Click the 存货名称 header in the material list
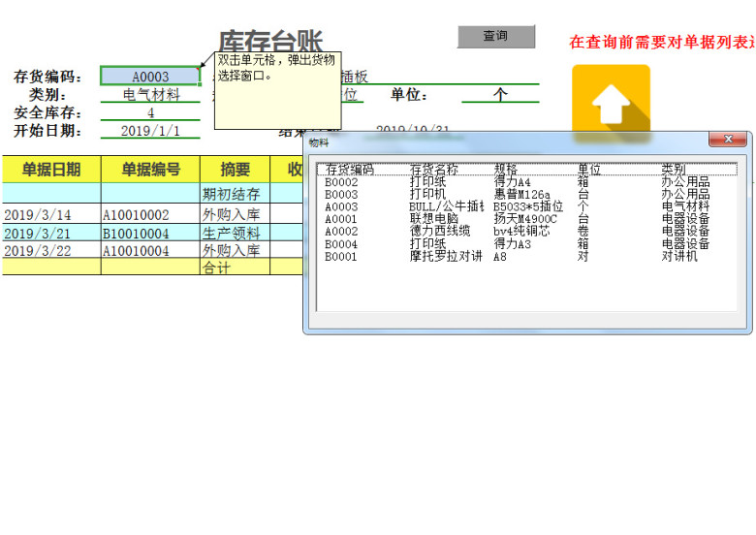 tap(433, 170)
